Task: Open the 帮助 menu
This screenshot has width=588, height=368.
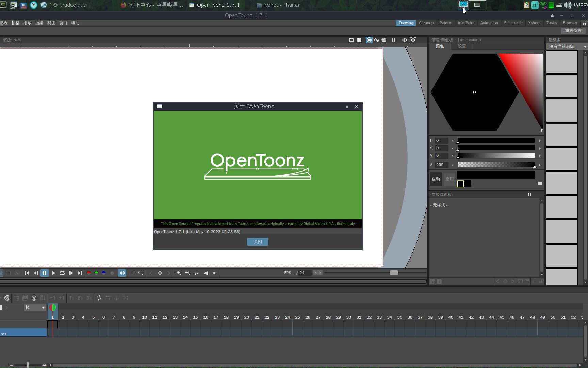Action: tap(75, 23)
